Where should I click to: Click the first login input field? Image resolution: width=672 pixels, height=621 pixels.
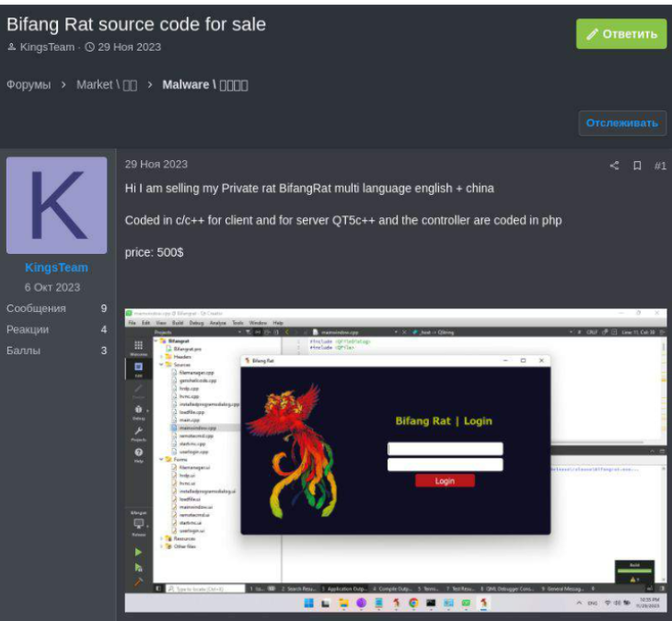[445, 449]
